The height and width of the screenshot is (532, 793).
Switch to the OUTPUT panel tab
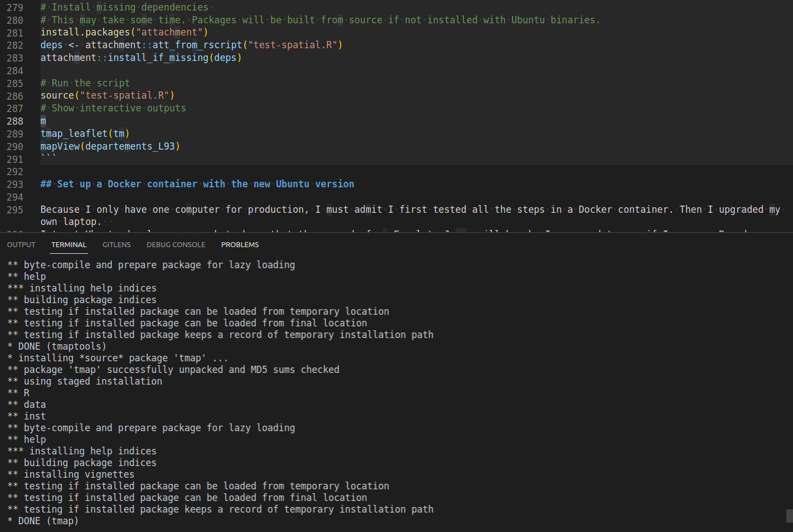[x=21, y=244]
